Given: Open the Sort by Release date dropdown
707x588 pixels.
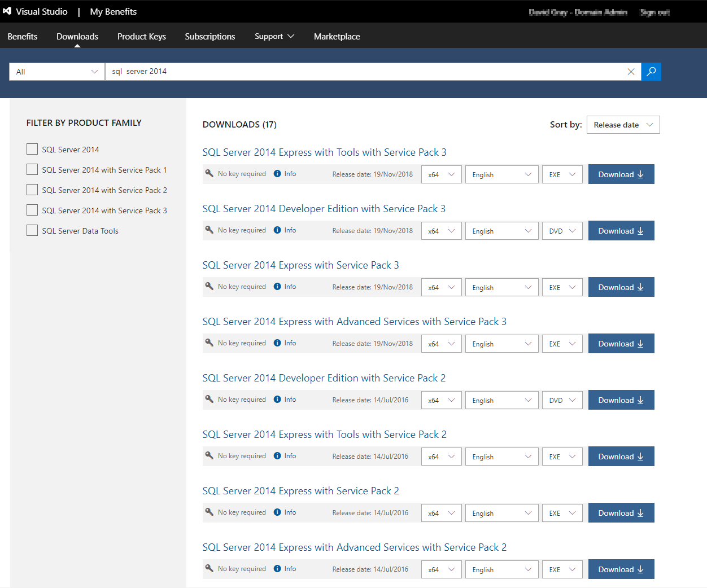Looking at the screenshot, I should (623, 125).
